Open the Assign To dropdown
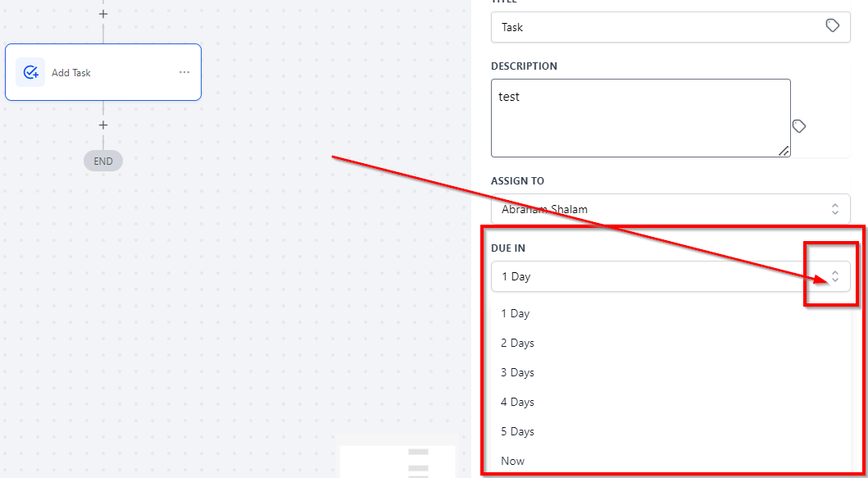Image resolution: width=868 pixels, height=478 pixels. 656,209
